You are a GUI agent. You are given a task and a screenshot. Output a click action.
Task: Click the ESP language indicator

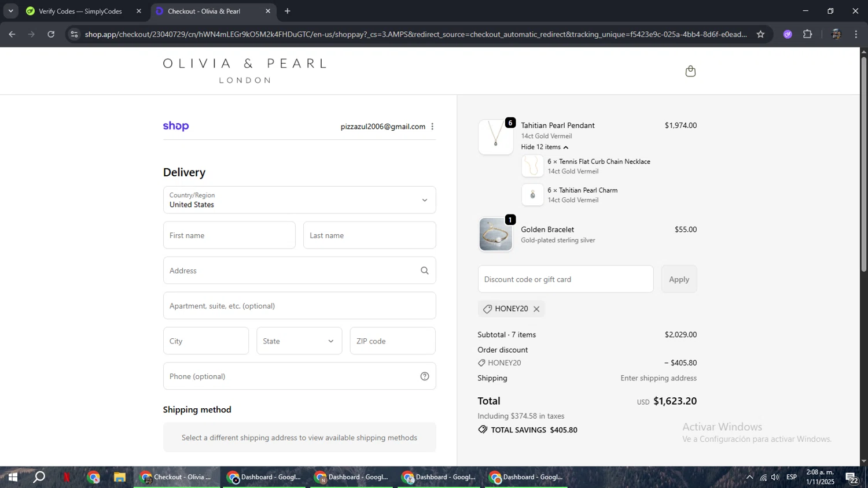[792, 478]
